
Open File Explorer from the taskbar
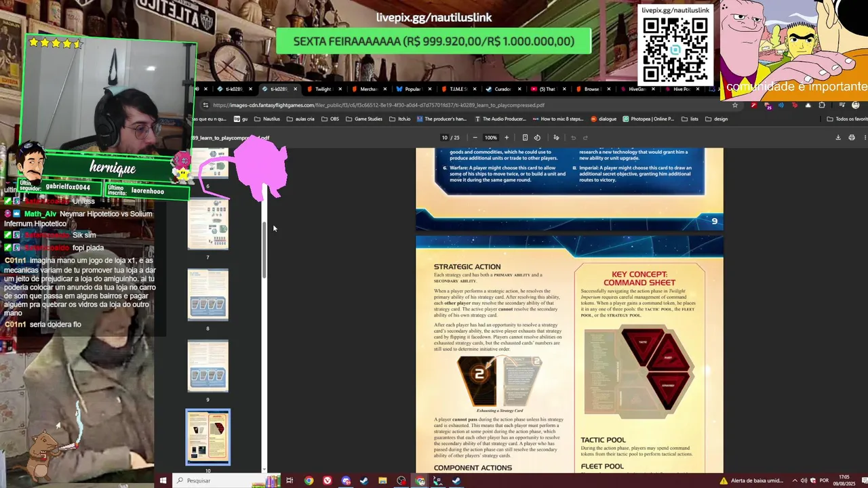click(x=382, y=481)
